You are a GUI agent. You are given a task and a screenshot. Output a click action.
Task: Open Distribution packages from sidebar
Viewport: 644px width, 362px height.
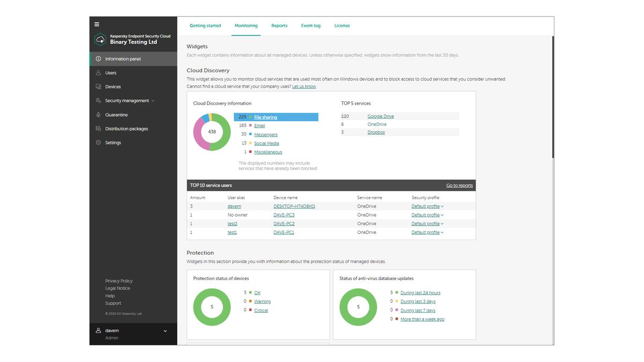tap(126, 128)
